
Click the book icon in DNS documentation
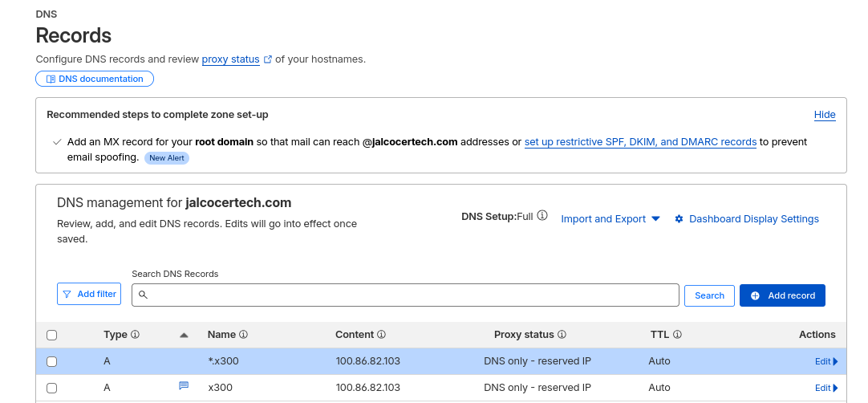[x=51, y=79]
